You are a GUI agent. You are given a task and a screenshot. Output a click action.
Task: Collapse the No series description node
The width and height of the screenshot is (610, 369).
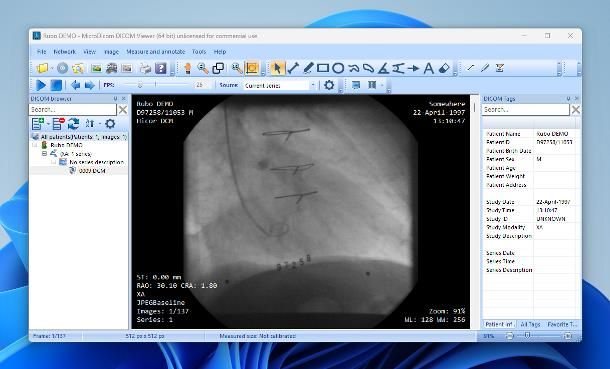(54, 162)
